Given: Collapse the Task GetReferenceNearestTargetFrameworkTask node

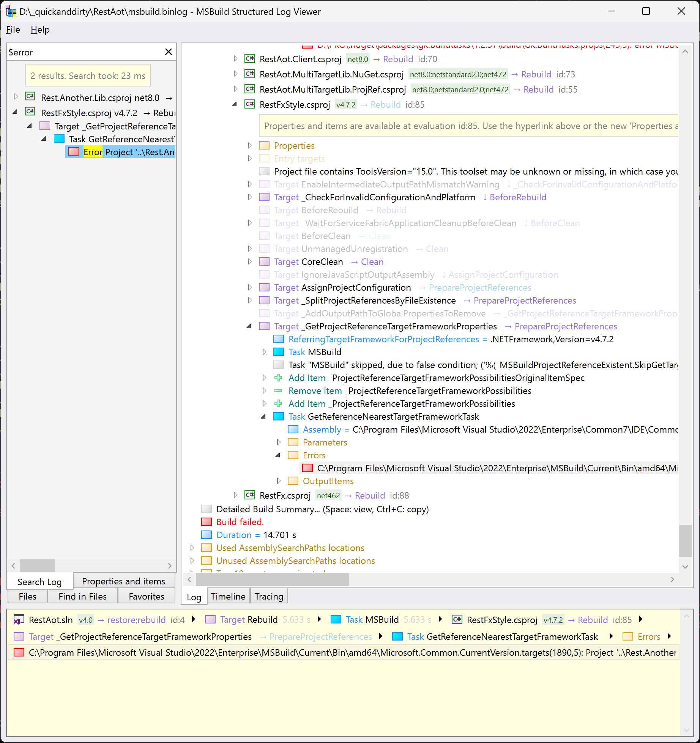Looking at the screenshot, I should pos(264,416).
